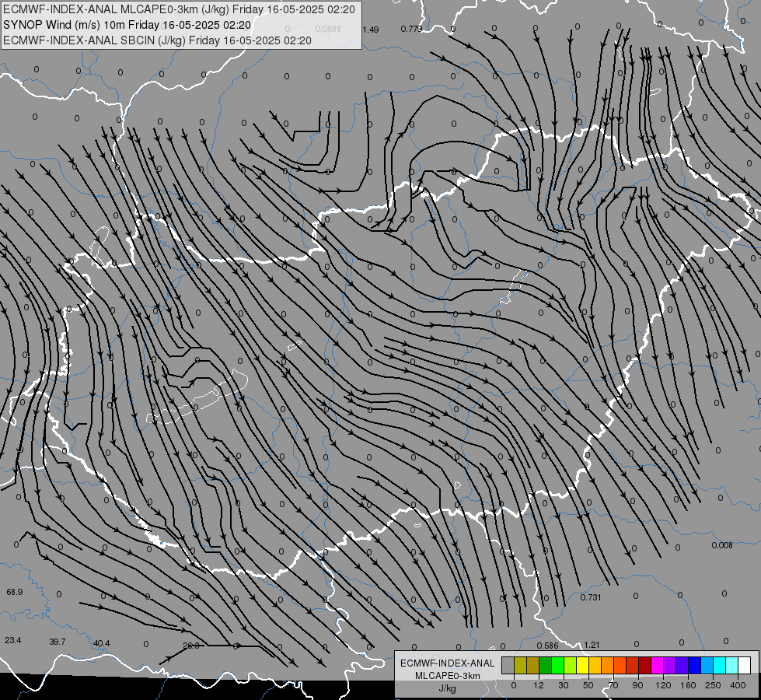
Task: Click the 1.21 value on the map
Action: 592,645
